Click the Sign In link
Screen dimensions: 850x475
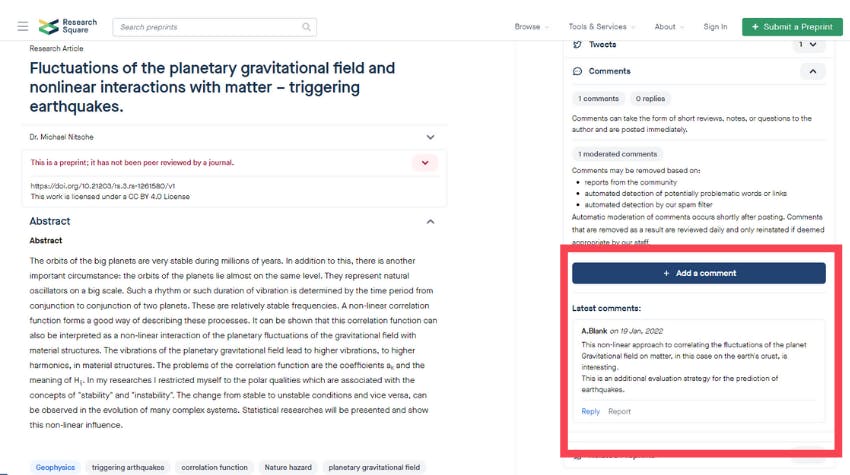(715, 27)
